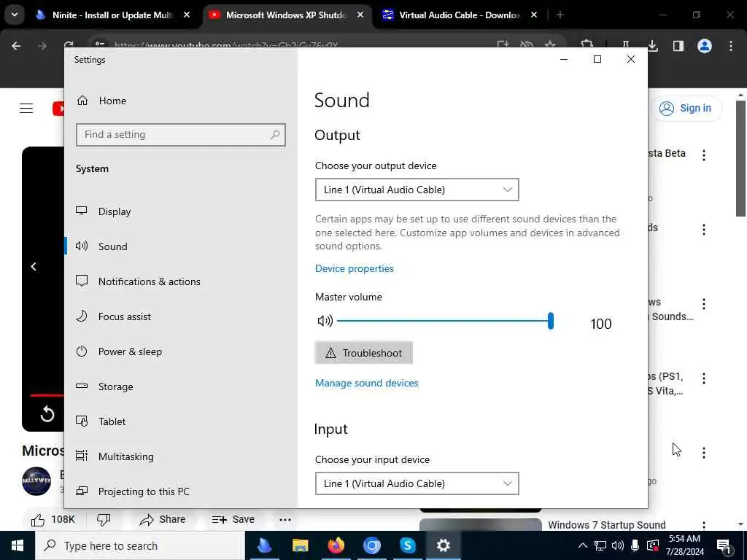Viewport: 747px width, 560px height.
Task: Dislike the YouTube video
Action: click(x=104, y=519)
